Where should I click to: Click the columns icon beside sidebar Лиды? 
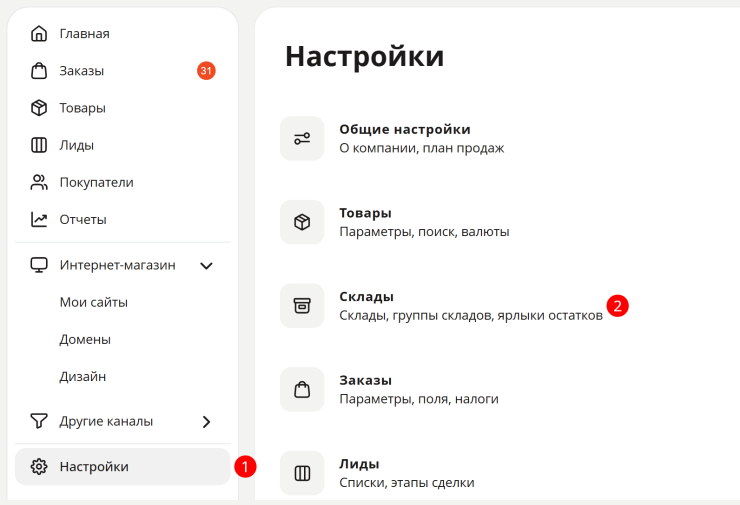coord(39,145)
